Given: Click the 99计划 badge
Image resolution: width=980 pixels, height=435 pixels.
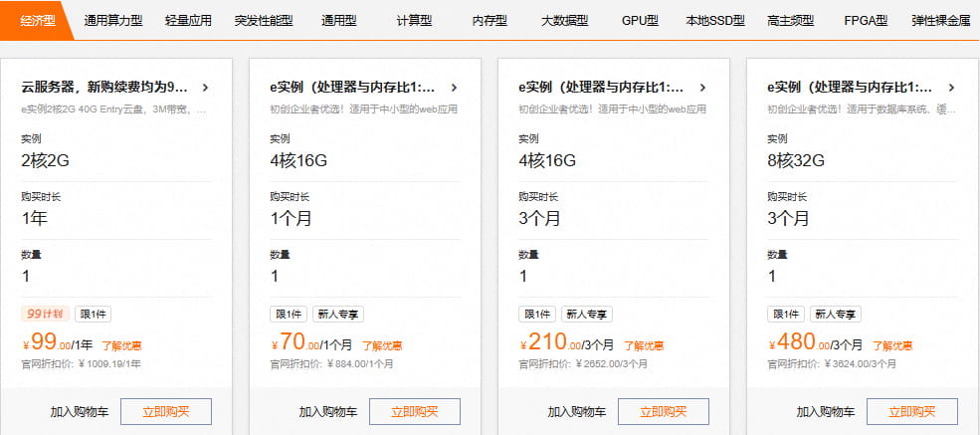Looking at the screenshot, I should [x=45, y=314].
